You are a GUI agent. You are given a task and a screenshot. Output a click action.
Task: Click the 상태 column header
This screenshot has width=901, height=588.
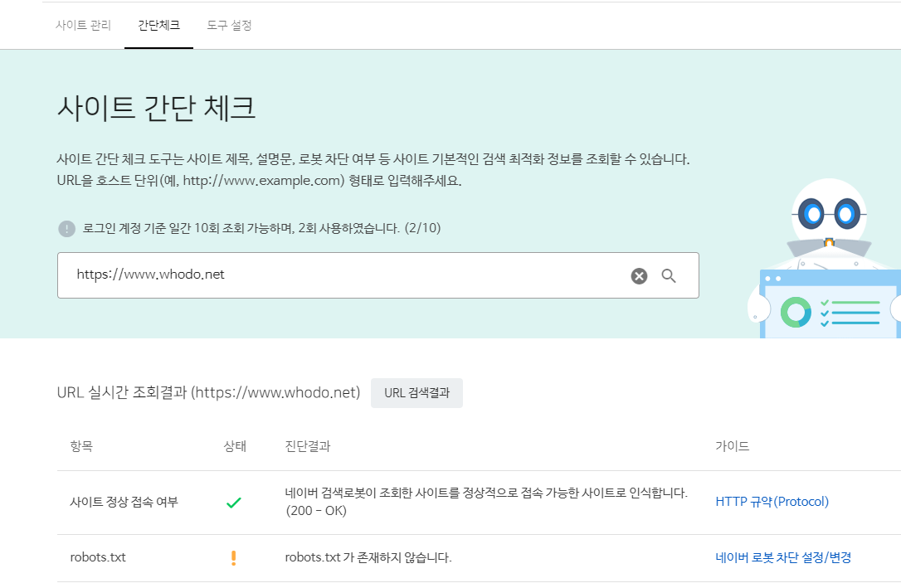(235, 446)
